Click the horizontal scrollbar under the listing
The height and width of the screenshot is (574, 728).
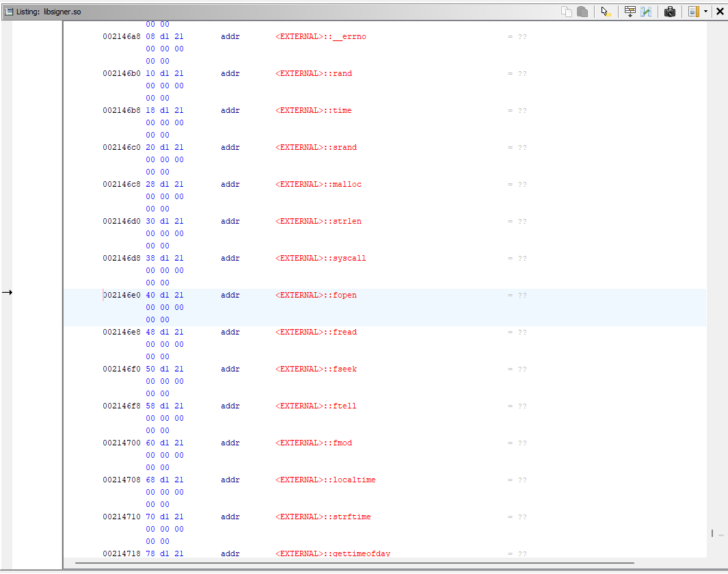354,563
